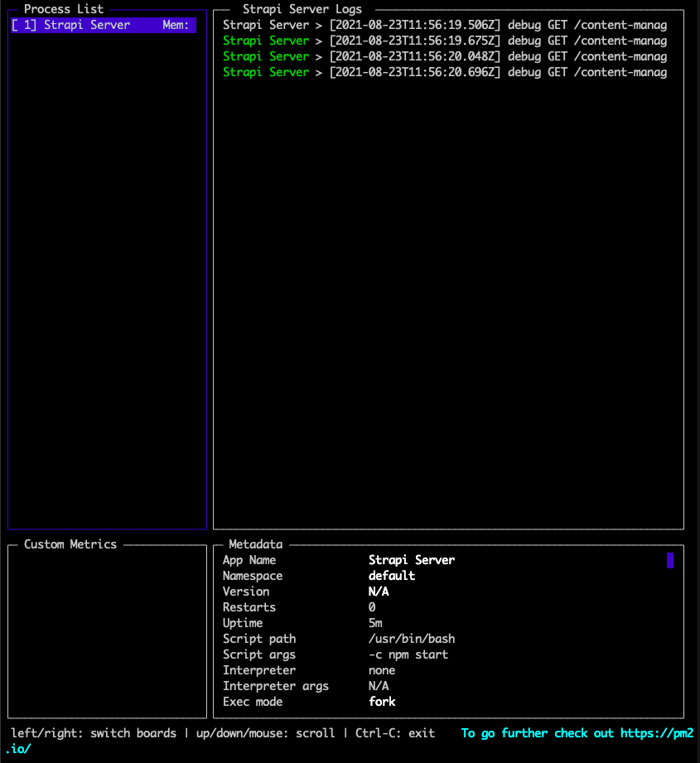Click the Namespace metadata label
The width and height of the screenshot is (700, 763).
[x=253, y=576]
